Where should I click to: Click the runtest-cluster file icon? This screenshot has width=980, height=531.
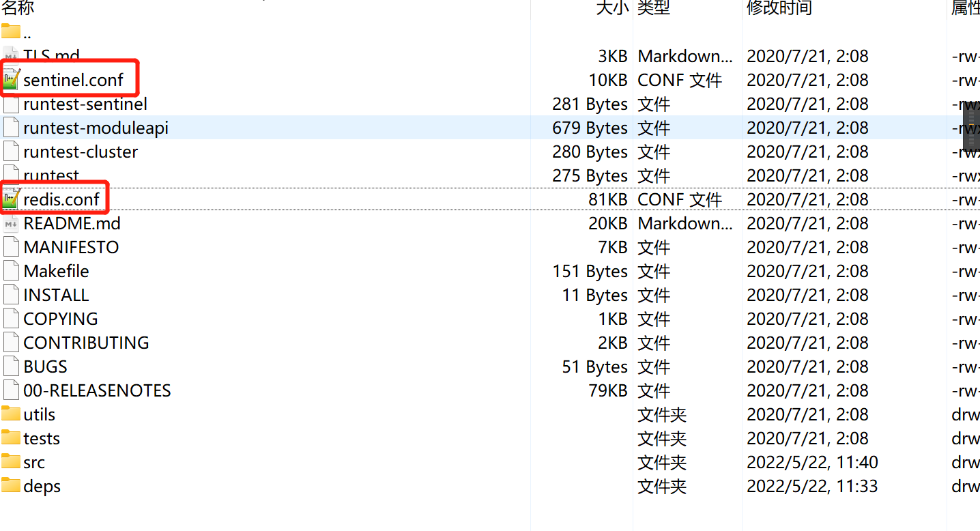[x=11, y=152]
